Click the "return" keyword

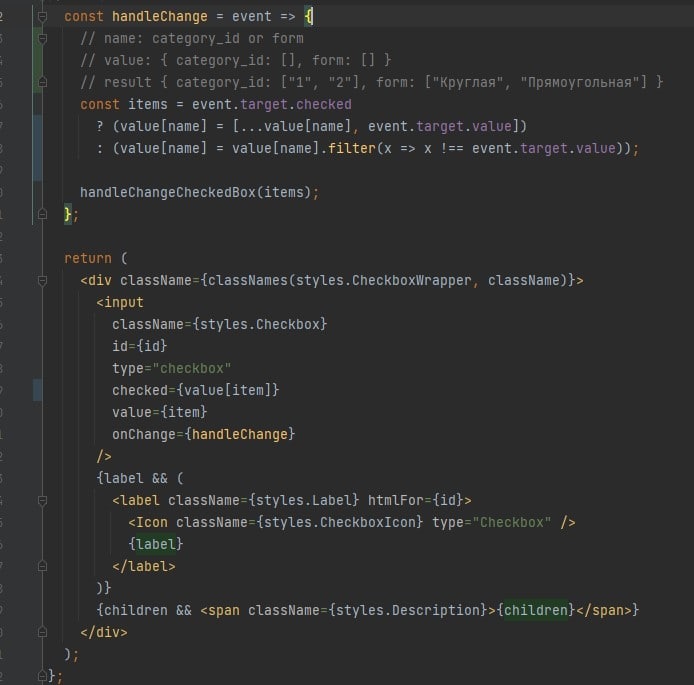click(88, 258)
